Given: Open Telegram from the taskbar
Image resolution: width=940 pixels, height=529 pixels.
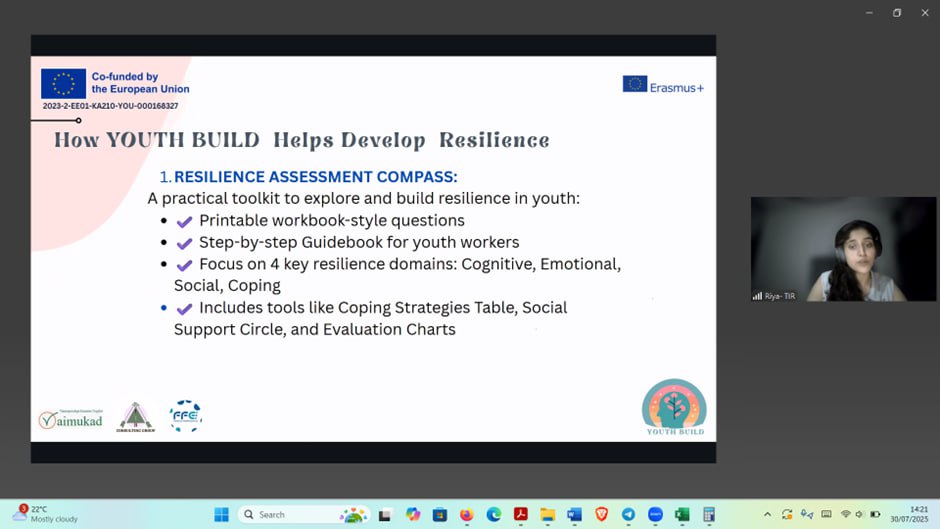Looking at the screenshot, I should 628,515.
